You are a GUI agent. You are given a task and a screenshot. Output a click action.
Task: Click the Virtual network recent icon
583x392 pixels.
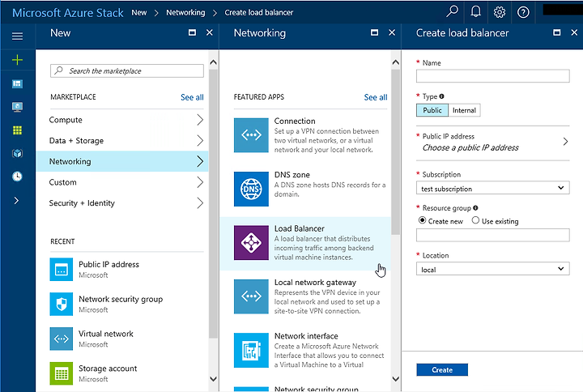(62, 339)
